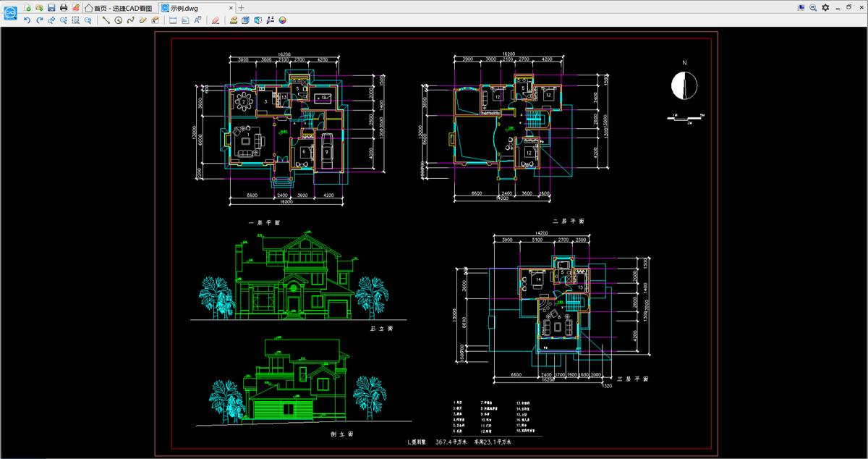Select the text annotation tool

tap(197, 20)
